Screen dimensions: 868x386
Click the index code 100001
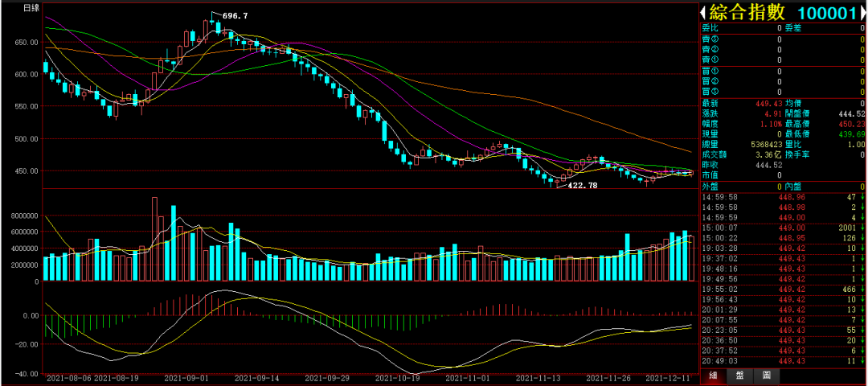828,12
